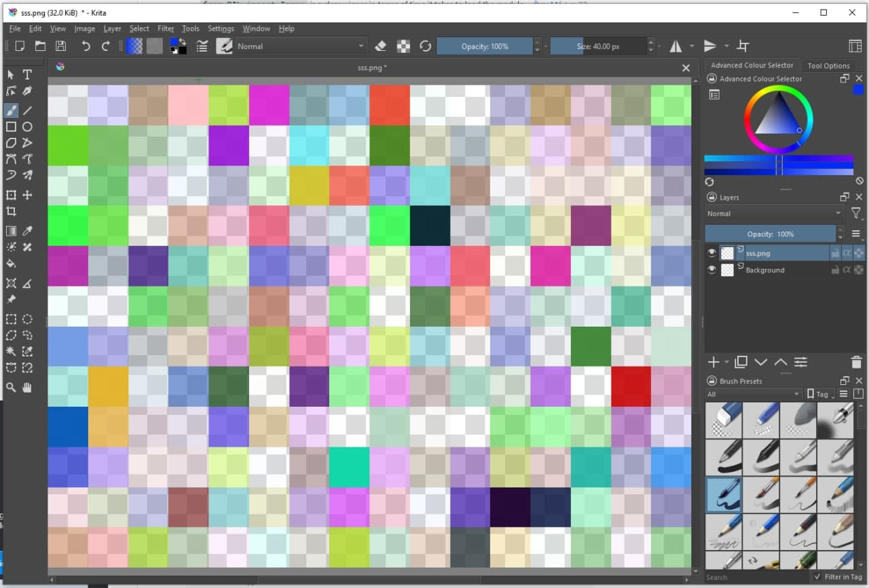Screen dimensions: 869x588
Task: Open the brush blending mode Normal dropdown
Action: point(300,46)
